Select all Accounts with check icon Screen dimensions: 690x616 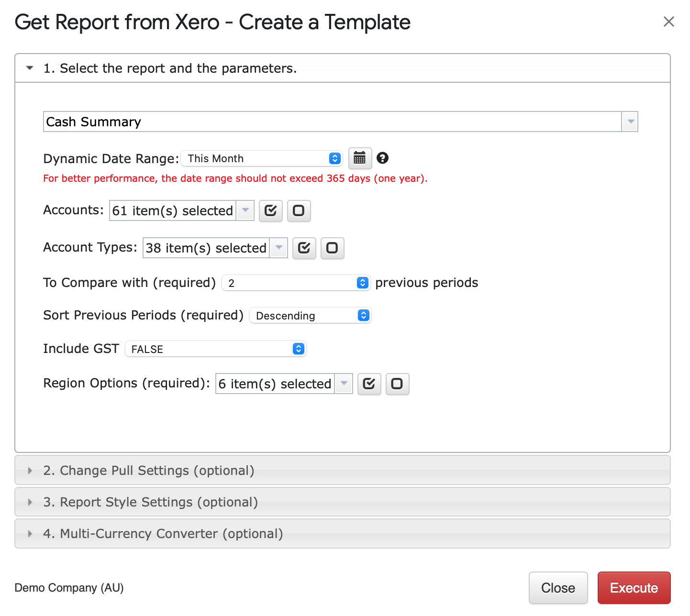click(x=271, y=211)
